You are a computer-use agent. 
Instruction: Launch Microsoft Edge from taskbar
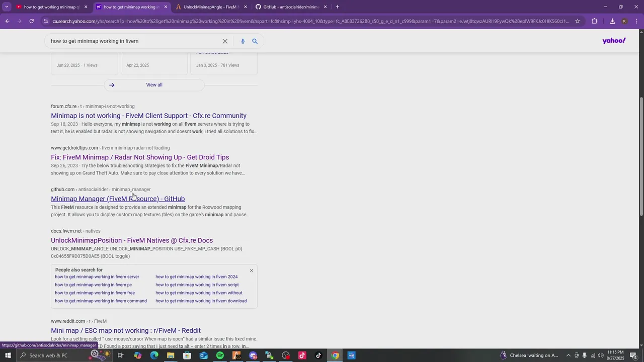154,355
